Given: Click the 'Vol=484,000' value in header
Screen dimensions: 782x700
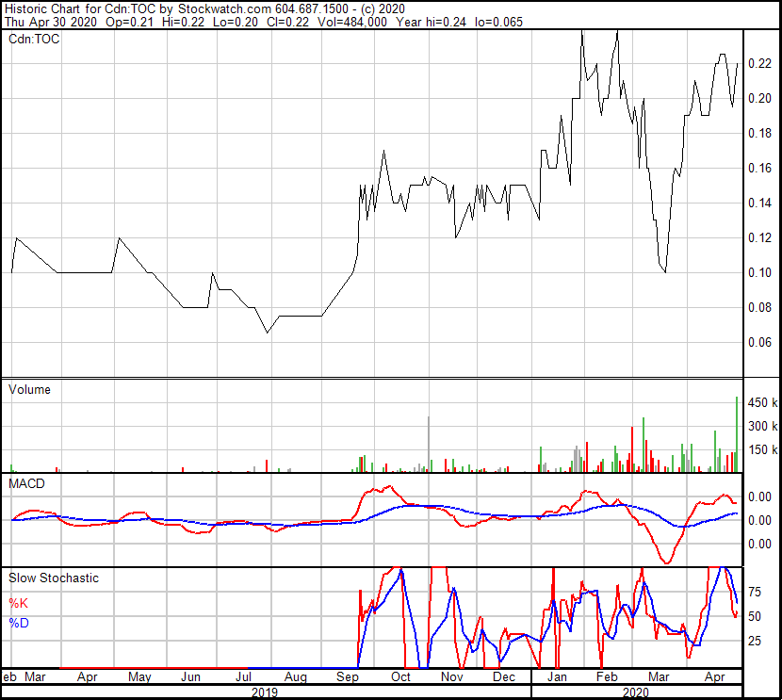Looking at the screenshot, I should [353, 22].
